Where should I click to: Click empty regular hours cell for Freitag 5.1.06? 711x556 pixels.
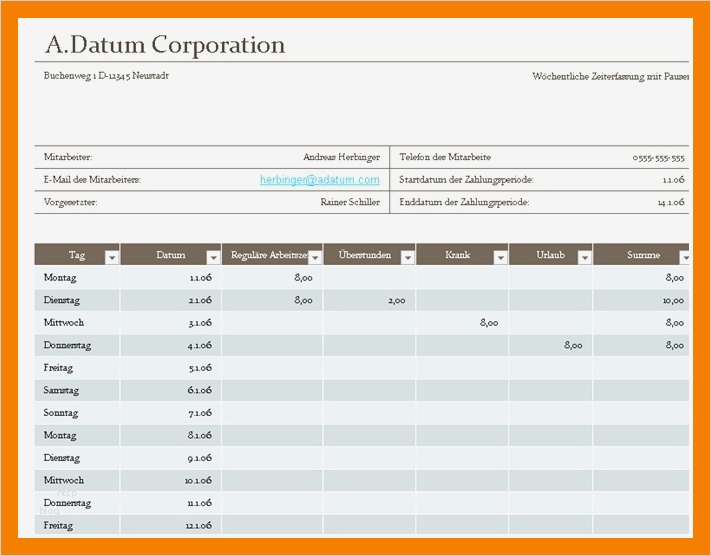coord(272,368)
